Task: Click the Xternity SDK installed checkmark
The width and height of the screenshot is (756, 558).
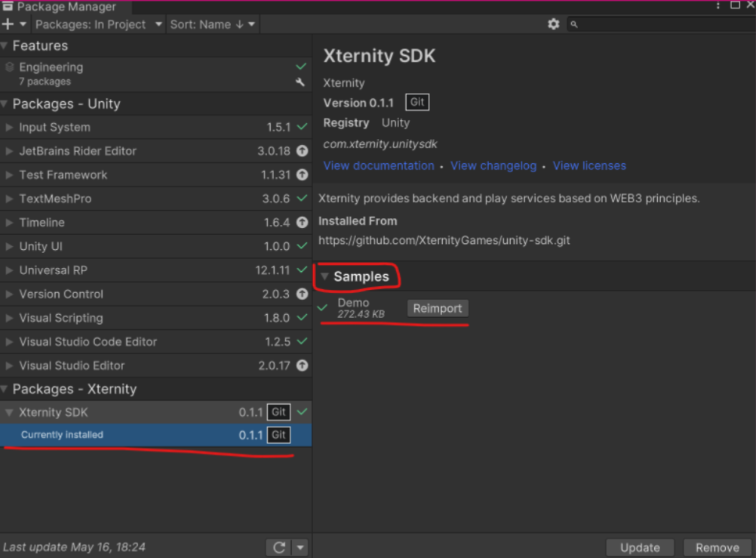Action: [302, 412]
